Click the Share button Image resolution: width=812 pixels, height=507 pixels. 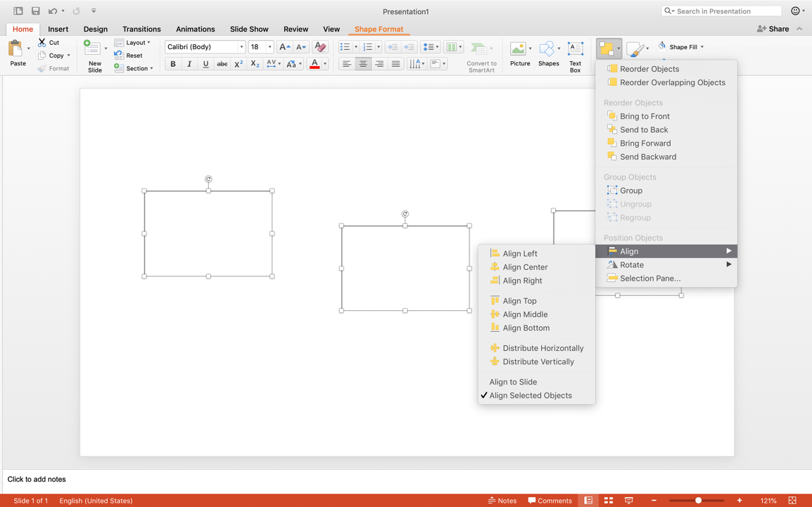(x=773, y=29)
